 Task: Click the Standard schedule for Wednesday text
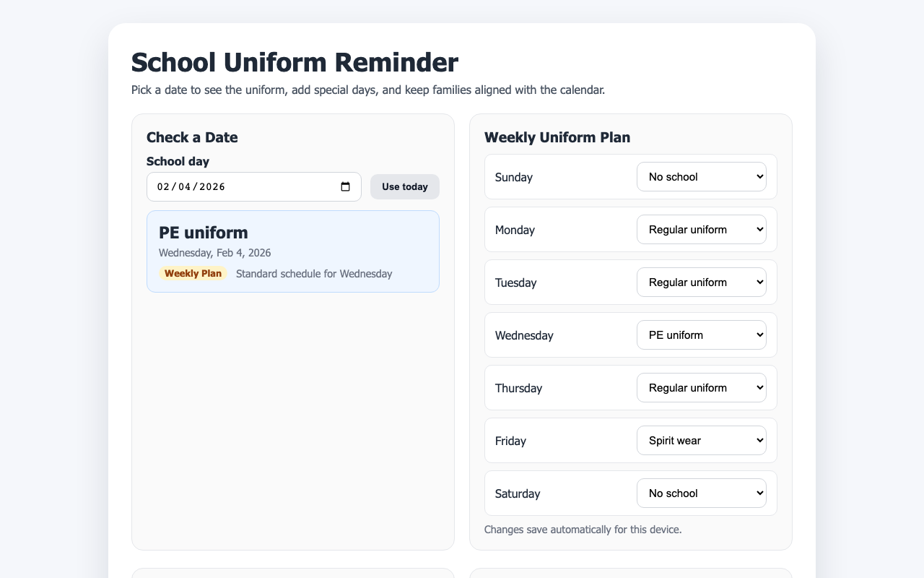tap(314, 274)
